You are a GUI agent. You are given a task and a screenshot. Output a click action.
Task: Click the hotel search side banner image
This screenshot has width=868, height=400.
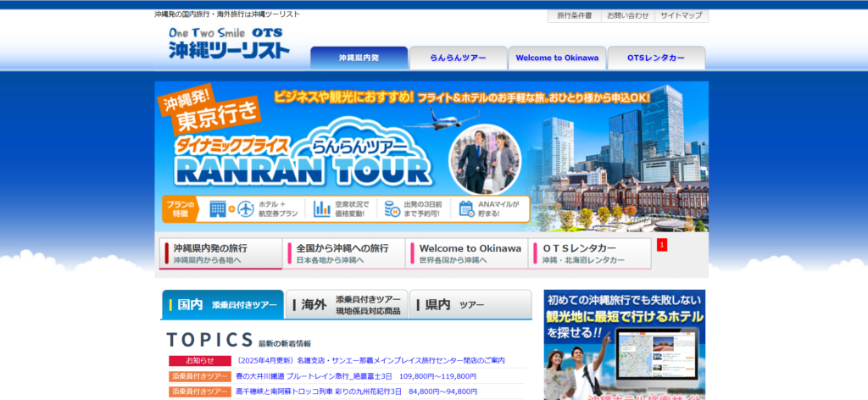624,345
